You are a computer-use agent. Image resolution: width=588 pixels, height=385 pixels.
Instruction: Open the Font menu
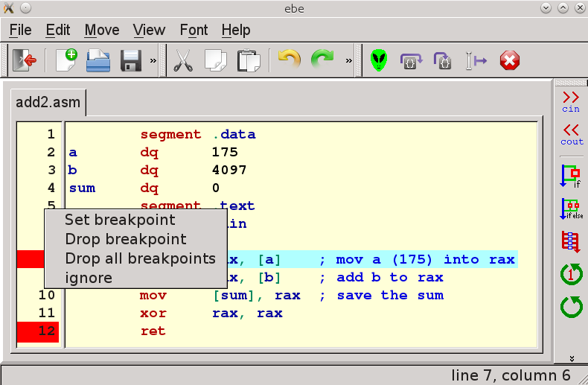pyautogui.click(x=194, y=30)
